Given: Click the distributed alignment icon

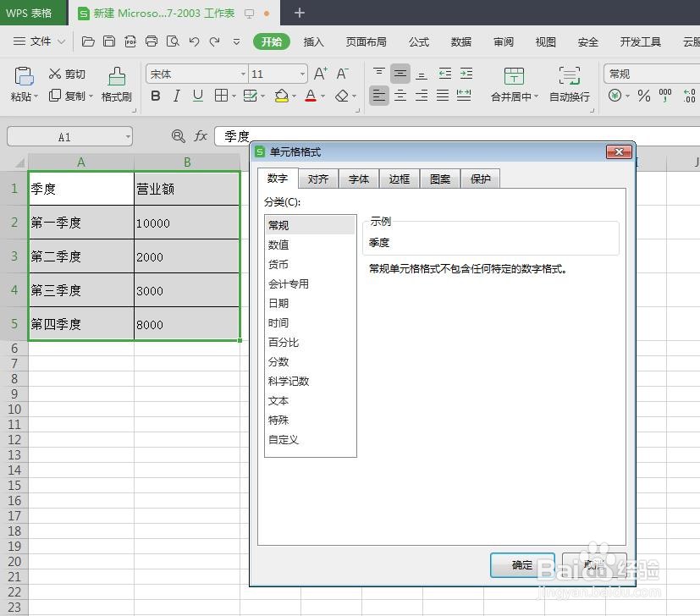Looking at the screenshot, I should (x=464, y=96).
